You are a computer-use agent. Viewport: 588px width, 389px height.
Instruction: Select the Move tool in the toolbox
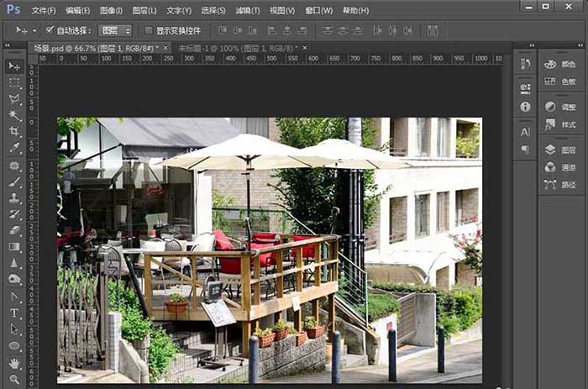(14, 66)
